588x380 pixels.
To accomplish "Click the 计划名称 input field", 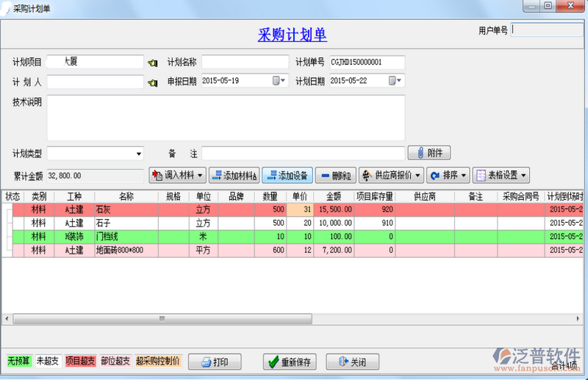I will click(x=245, y=62).
